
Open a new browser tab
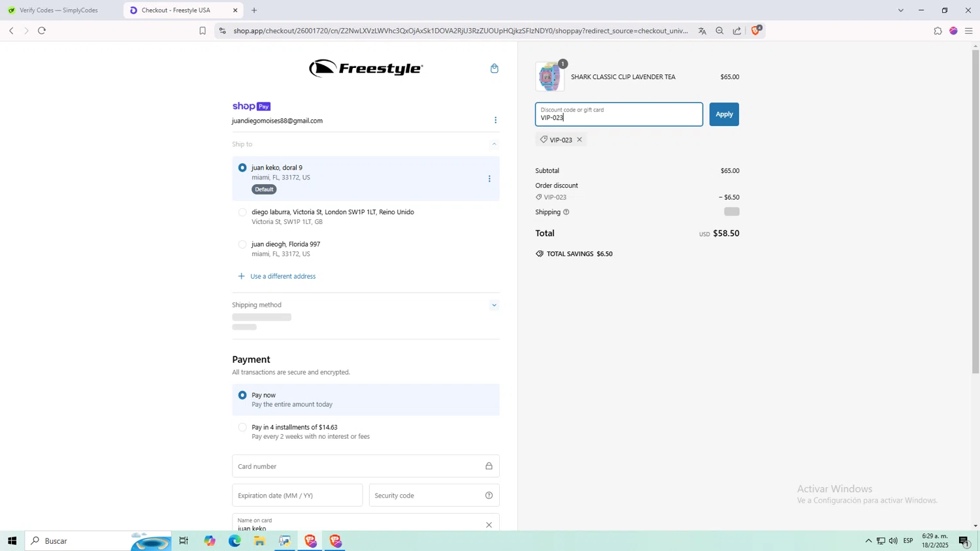254,10
